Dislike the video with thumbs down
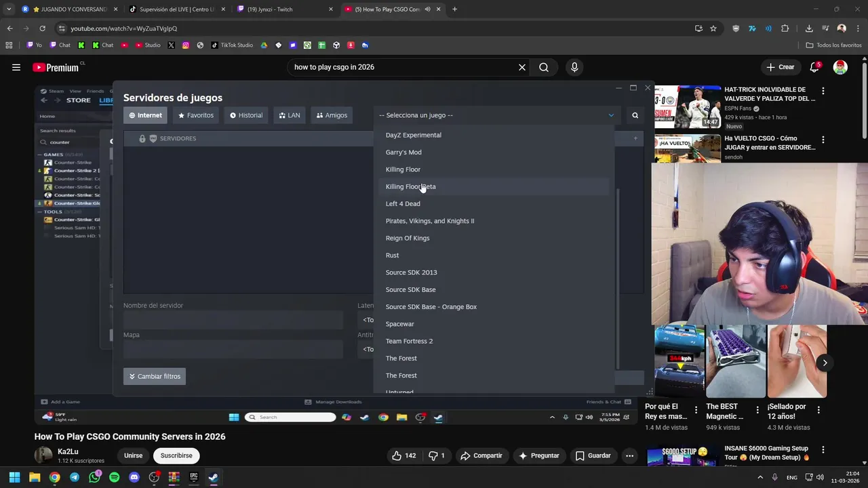 (438, 455)
